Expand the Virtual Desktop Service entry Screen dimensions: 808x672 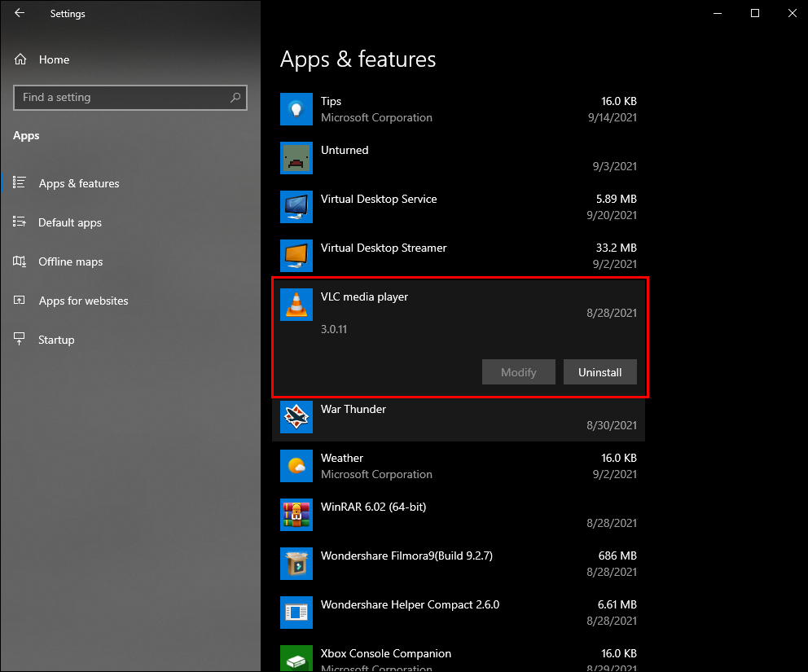point(458,207)
